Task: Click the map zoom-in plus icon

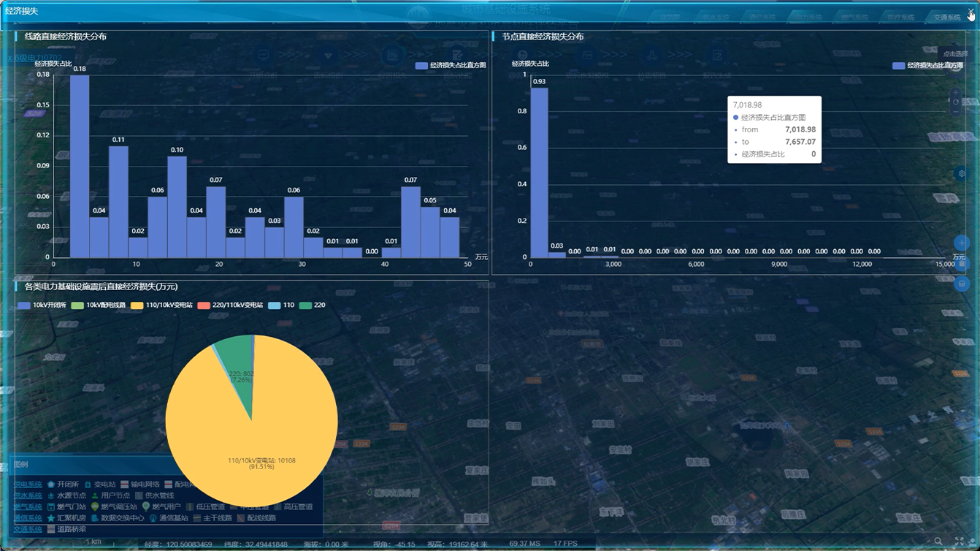Action: [x=956, y=94]
